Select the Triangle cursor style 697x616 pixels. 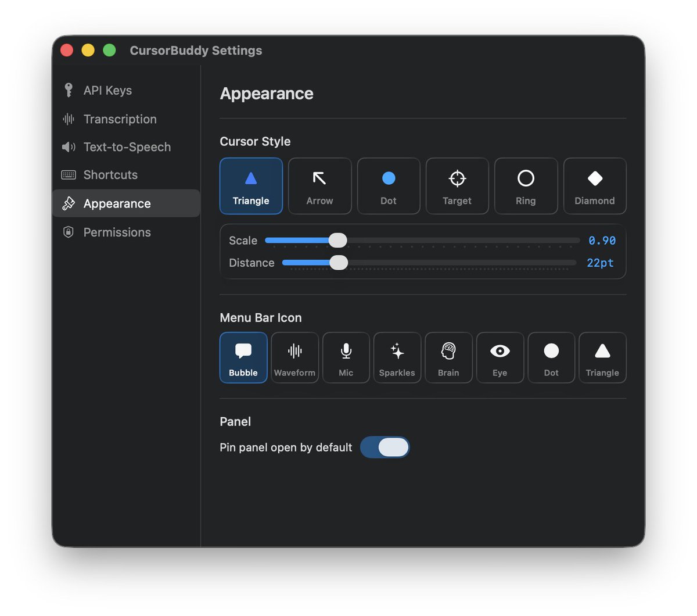pyautogui.click(x=251, y=186)
